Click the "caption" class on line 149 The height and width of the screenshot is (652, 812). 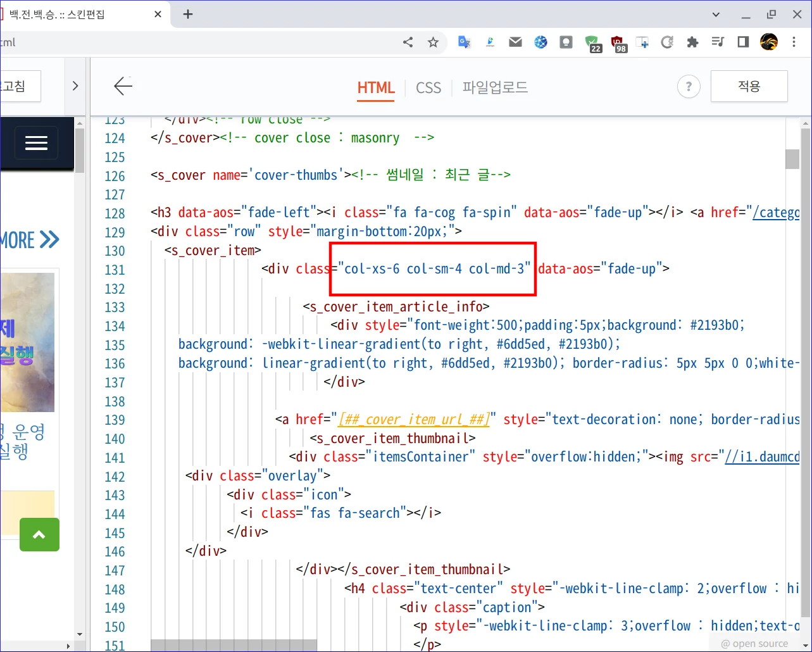pyautogui.click(x=506, y=608)
